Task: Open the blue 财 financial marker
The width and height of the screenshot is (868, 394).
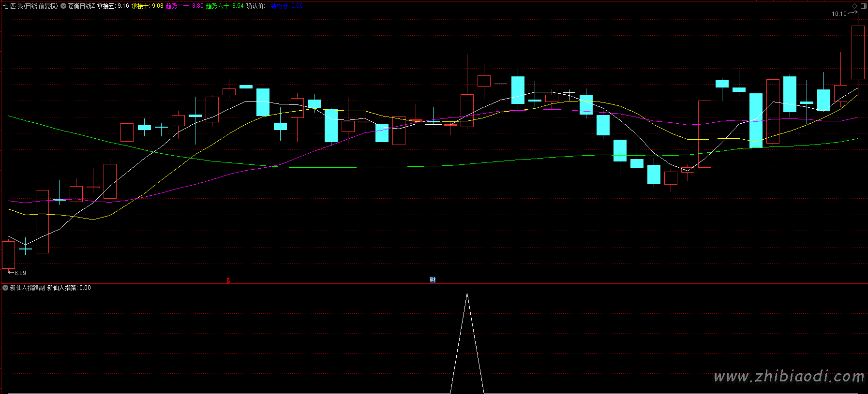Action: 433,280
